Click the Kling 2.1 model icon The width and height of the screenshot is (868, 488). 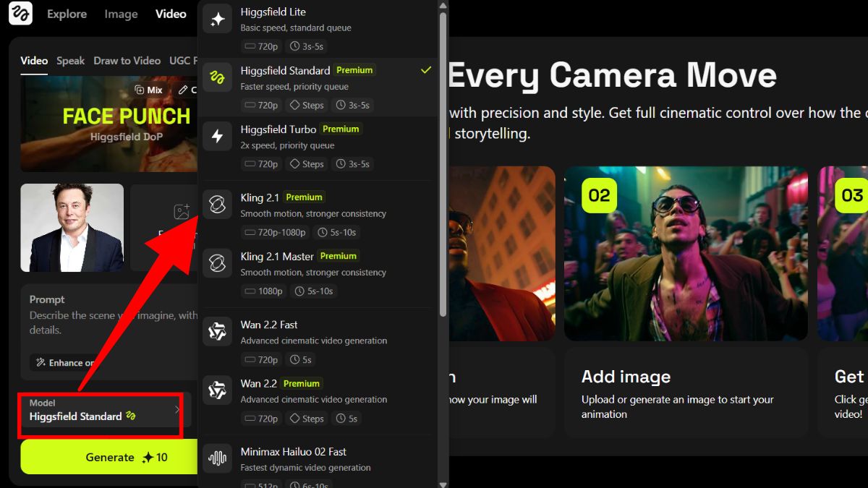(217, 205)
